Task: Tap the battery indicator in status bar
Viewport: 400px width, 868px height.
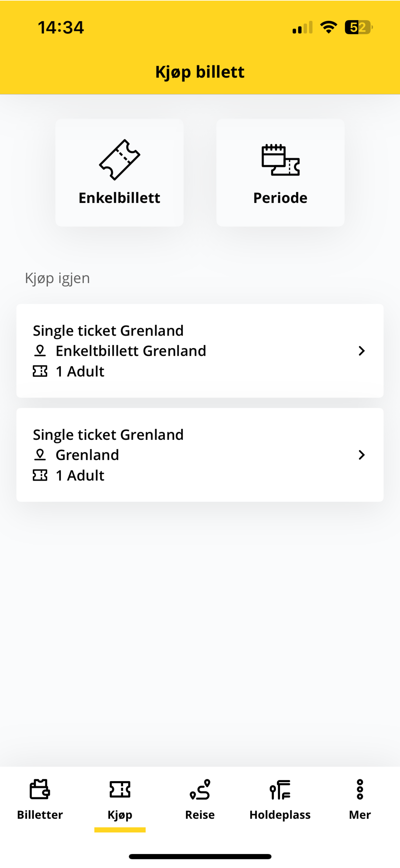Action: point(358,27)
